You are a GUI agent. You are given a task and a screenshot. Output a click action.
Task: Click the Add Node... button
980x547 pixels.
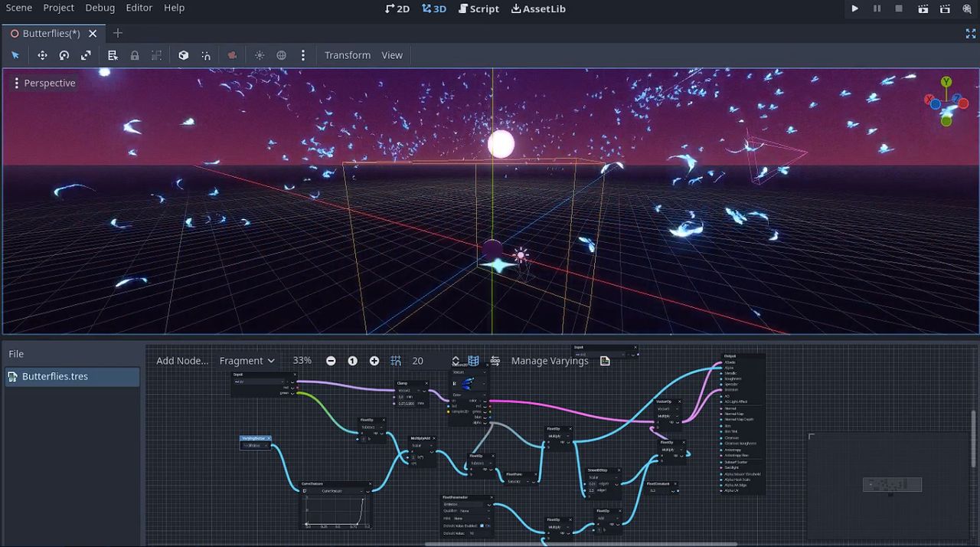tap(182, 361)
